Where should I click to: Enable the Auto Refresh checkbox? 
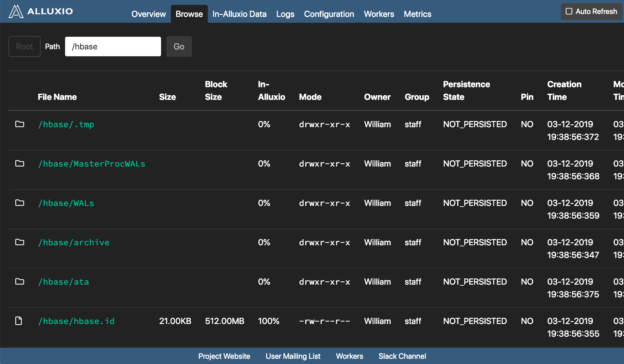coord(569,11)
